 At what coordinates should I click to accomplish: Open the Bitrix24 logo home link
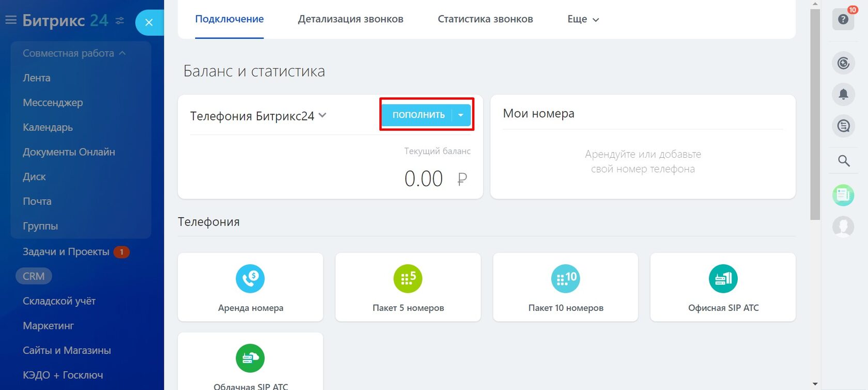[66, 20]
